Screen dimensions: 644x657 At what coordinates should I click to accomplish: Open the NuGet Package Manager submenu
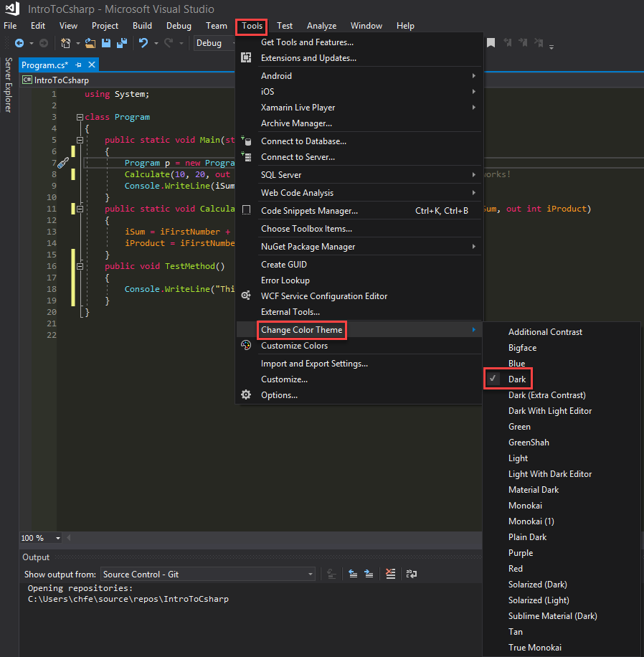[x=359, y=247]
